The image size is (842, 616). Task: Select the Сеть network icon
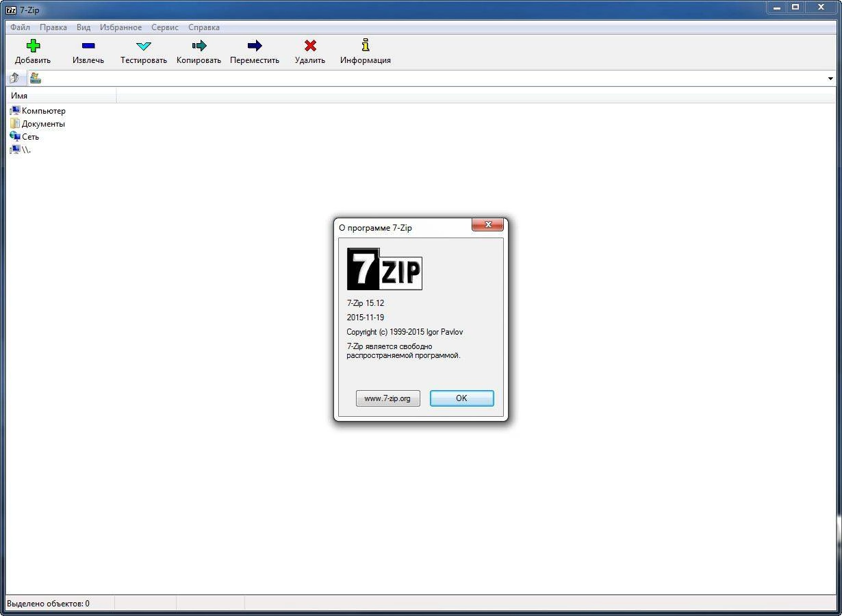pyautogui.click(x=15, y=136)
